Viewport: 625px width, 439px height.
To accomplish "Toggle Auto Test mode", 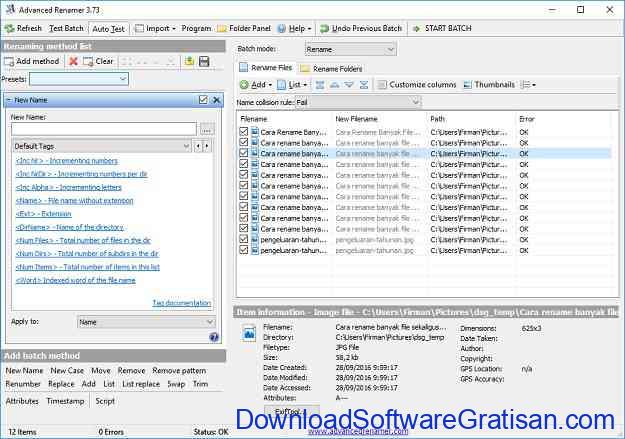I will tap(108, 29).
